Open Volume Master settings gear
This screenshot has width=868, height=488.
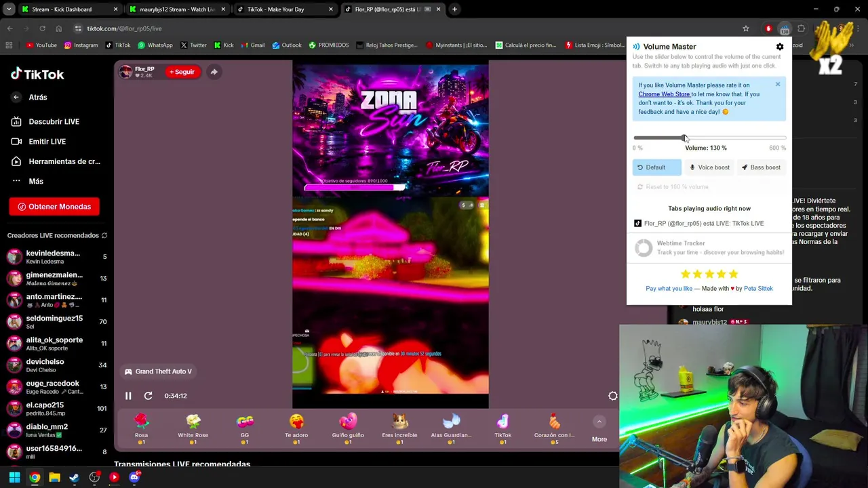click(x=780, y=47)
